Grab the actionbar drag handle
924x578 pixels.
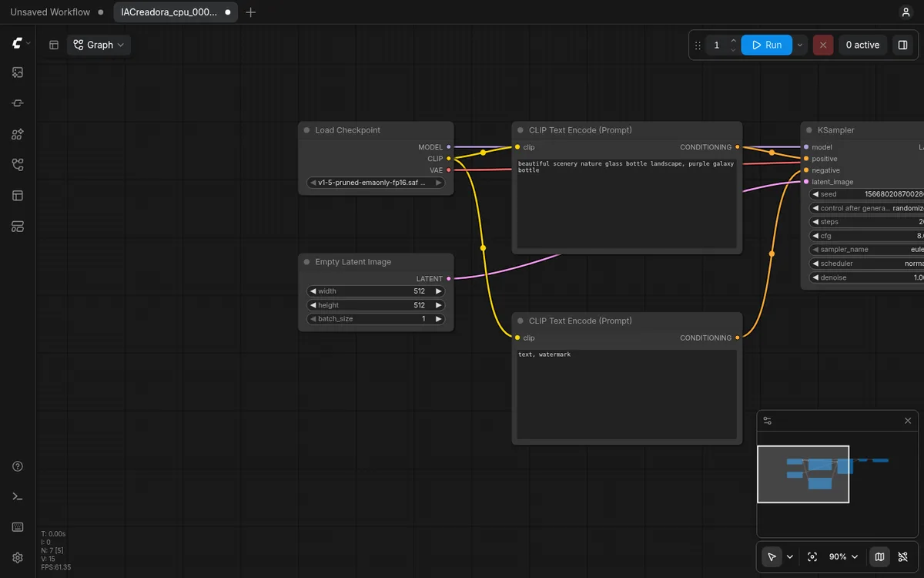click(698, 45)
